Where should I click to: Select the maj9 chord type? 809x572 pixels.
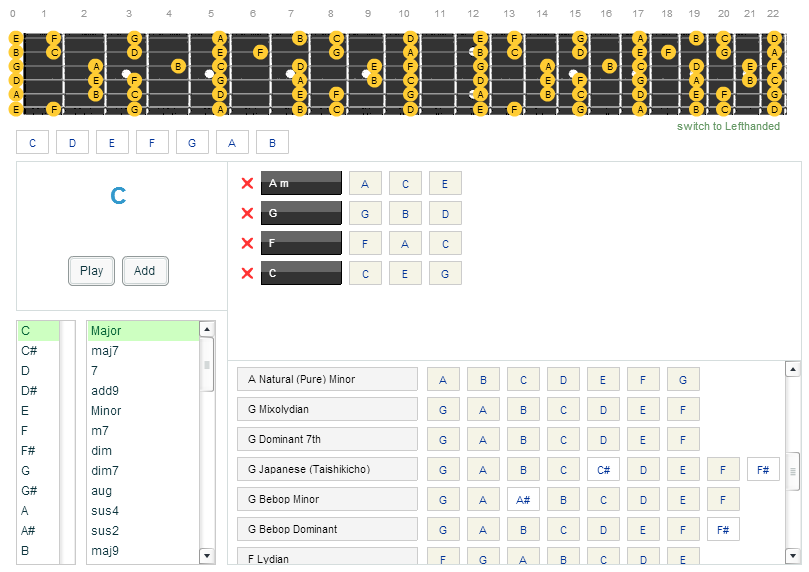click(x=143, y=551)
